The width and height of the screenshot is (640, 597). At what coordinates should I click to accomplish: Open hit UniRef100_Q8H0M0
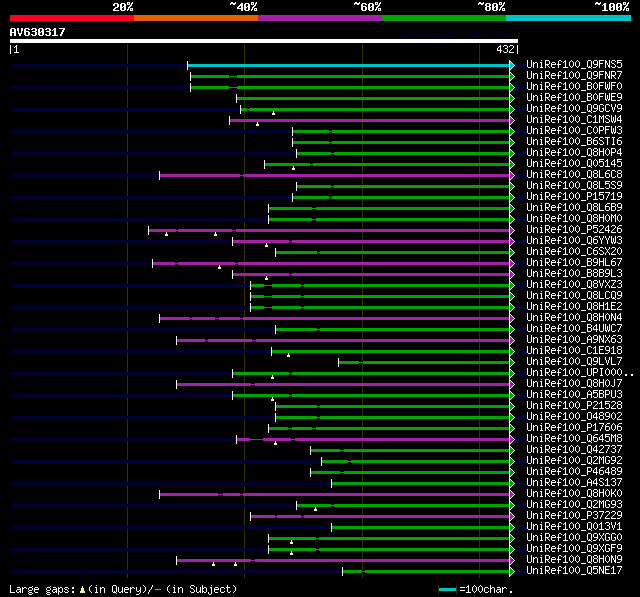point(574,219)
